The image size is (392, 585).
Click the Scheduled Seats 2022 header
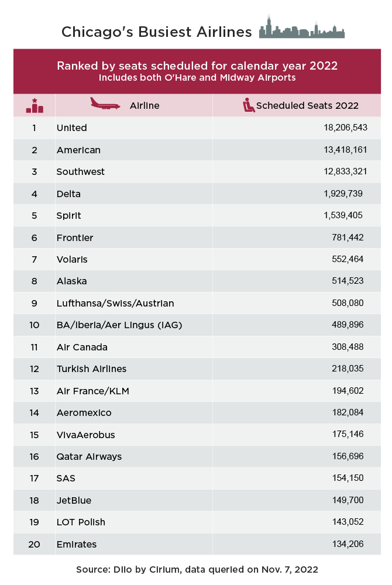pos(307,105)
